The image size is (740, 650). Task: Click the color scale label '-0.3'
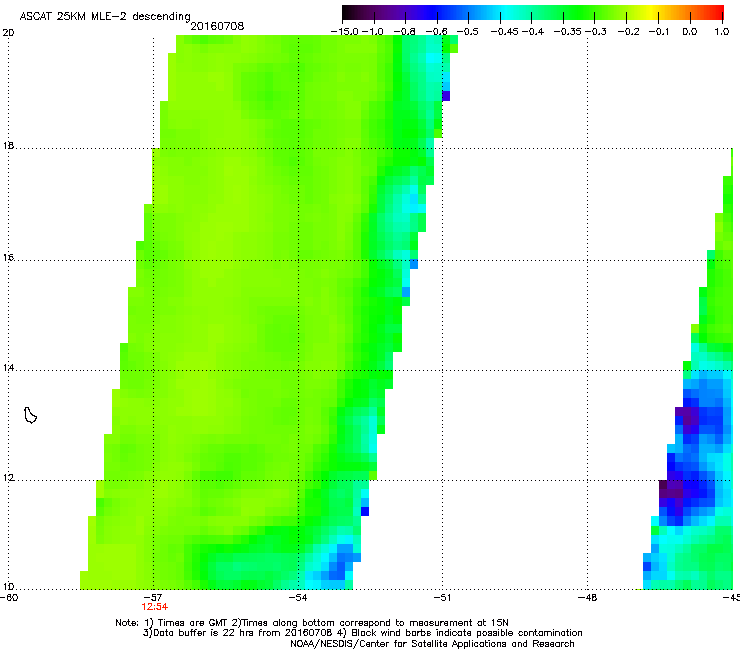coord(596,32)
